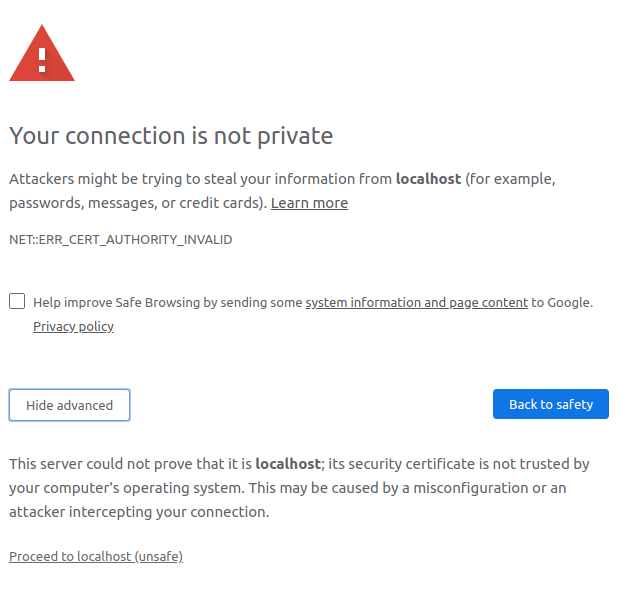Click bold "localhost" in the server explanation
Screen dimensions: 623x592
pyautogui.click(x=287, y=464)
